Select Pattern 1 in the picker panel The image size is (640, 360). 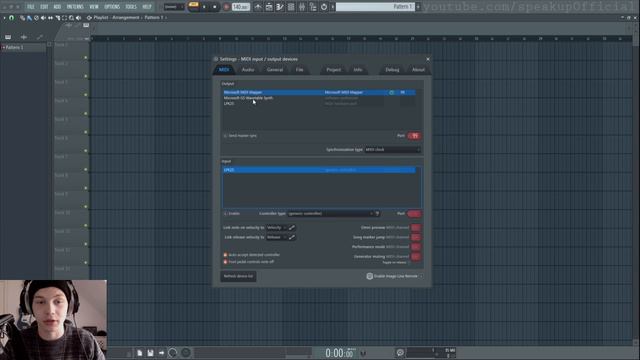(24, 47)
